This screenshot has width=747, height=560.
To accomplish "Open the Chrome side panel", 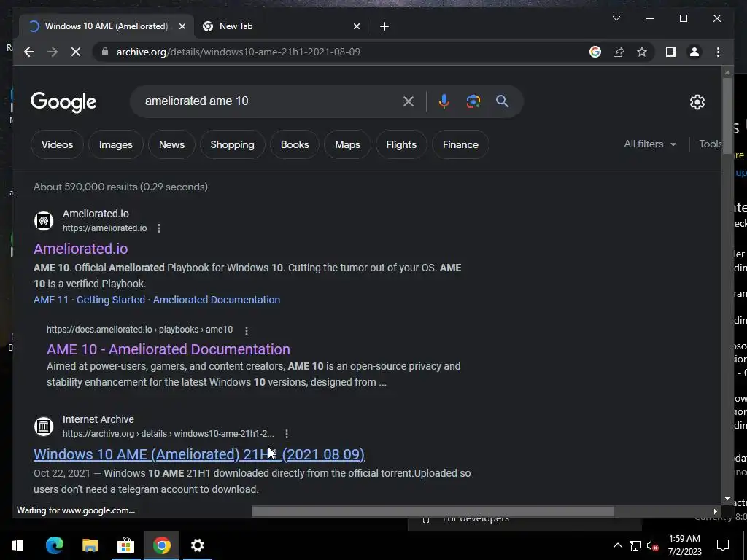I will pos(671,52).
